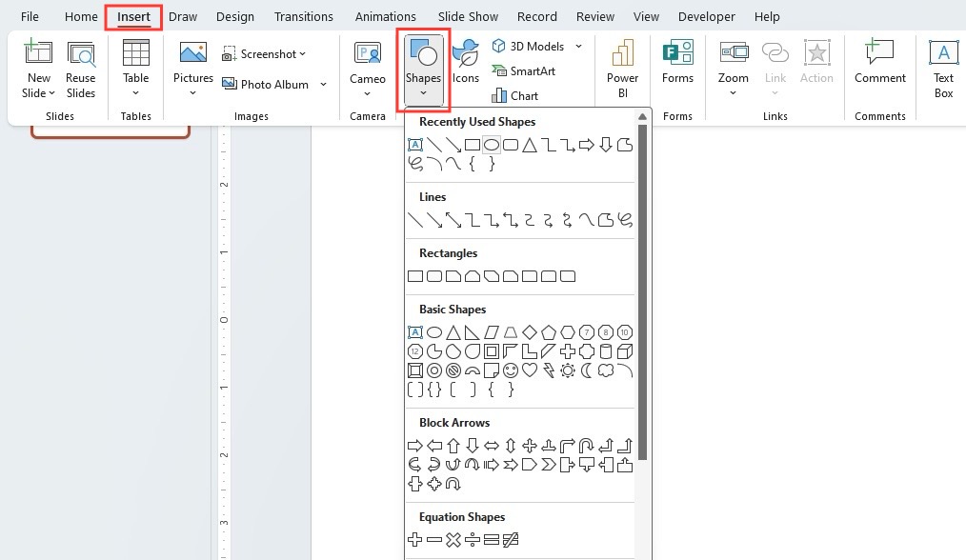The width and height of the screenshot is (966, 560).
Task: Choose the Rounded Rectangle in Rectangles
Action: click(x=434, y=276)
